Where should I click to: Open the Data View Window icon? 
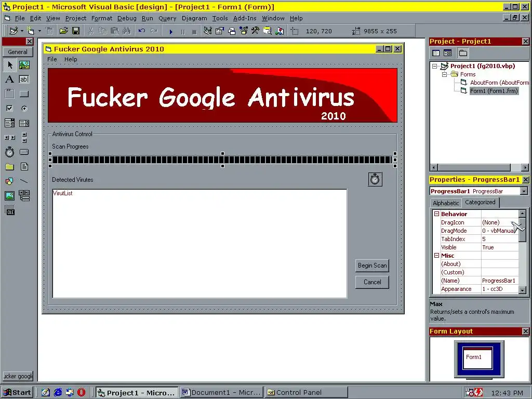[268, 31]
